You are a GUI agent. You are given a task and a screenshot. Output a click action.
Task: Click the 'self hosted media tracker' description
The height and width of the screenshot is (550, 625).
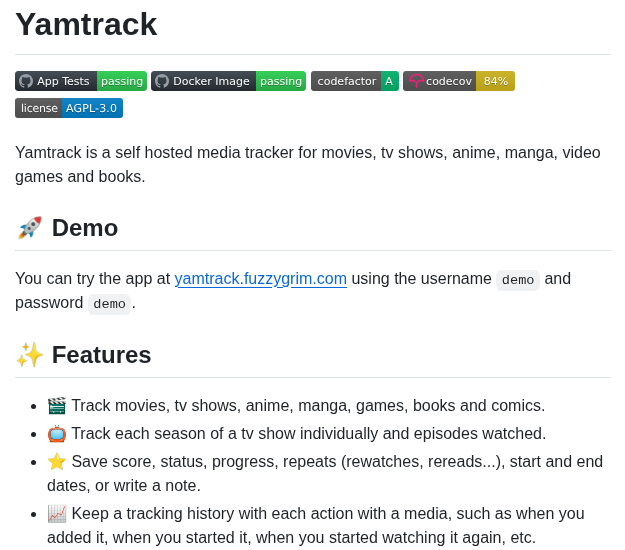(x=308, y=164)
